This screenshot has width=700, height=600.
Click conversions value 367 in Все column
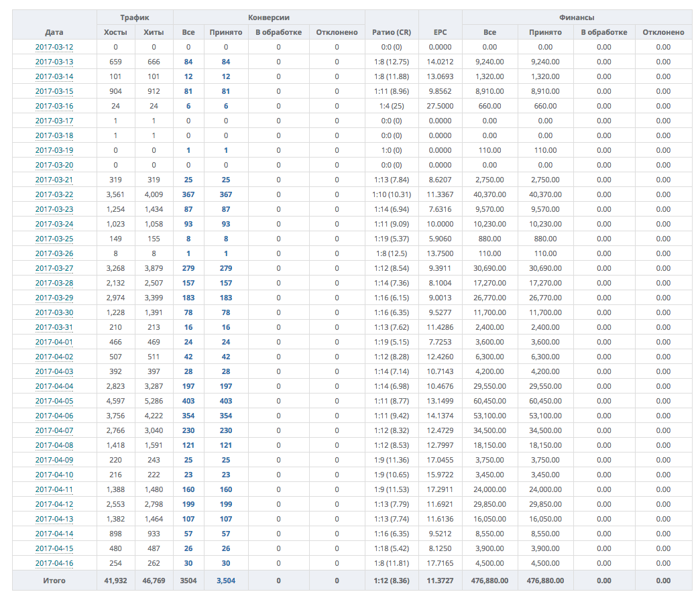(x=188, y=194)
